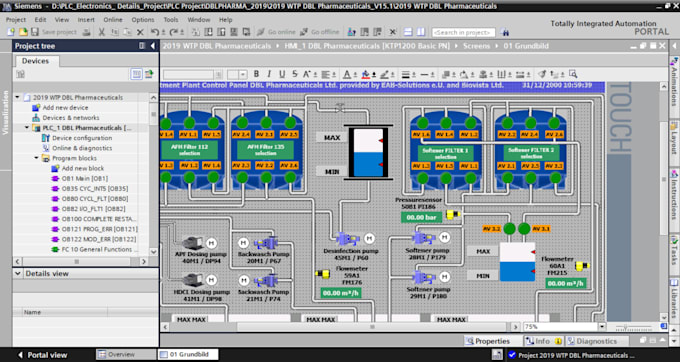Select Add new device in tree
Screen dimensions: 680x362
65,108
